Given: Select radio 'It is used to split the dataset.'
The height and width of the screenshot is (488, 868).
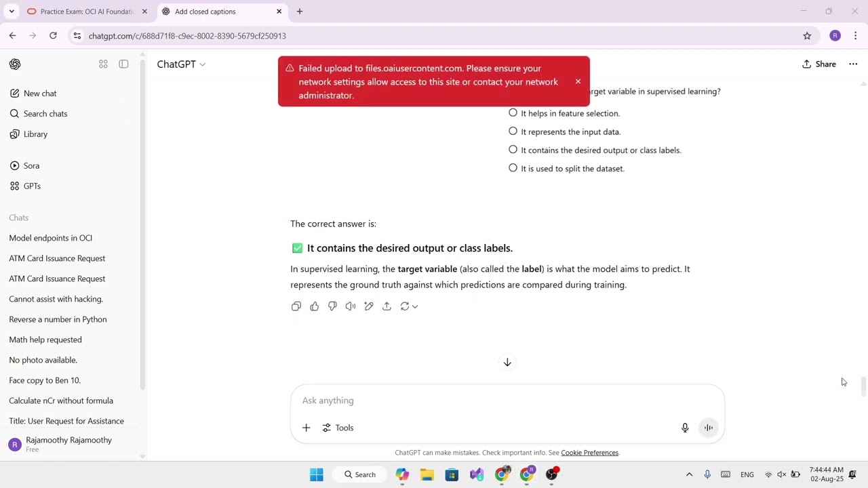Looking at the screenshot, I should click(513, 168).
